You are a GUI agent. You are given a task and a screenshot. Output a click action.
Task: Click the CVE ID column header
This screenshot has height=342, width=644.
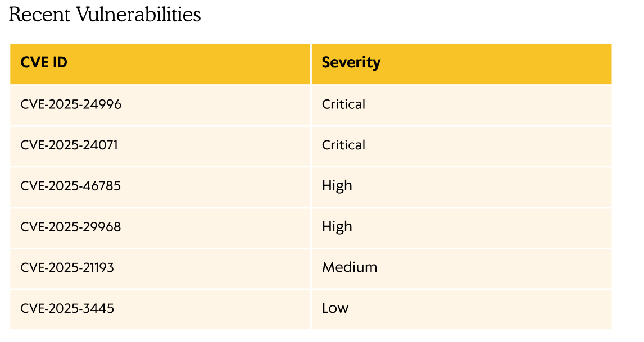[44, 62]
